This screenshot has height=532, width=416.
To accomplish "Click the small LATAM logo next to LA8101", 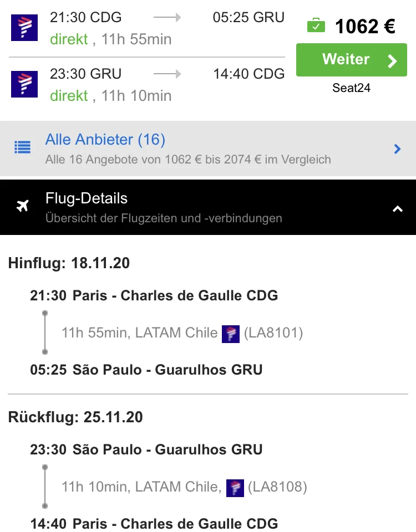I will [x=231, y=334].
